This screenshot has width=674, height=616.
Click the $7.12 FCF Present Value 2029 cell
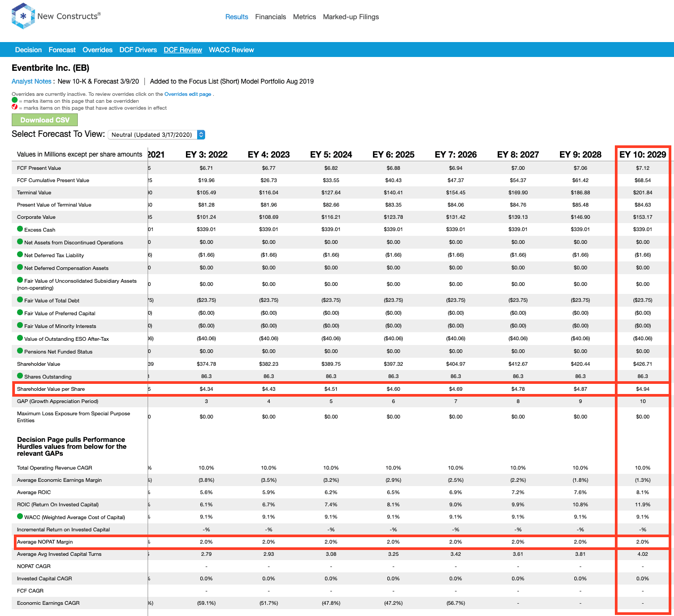pos(643,168)
